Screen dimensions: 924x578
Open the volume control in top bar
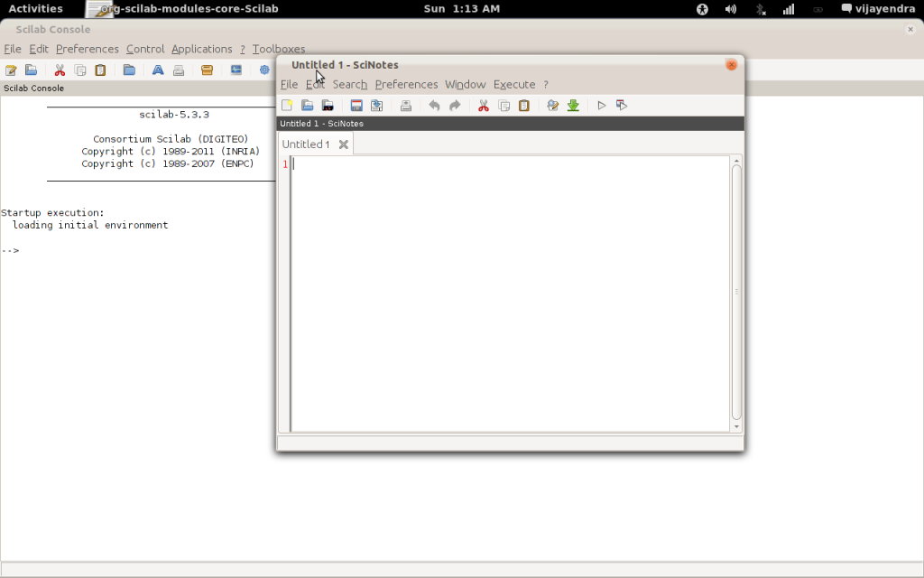pos(731,9)
